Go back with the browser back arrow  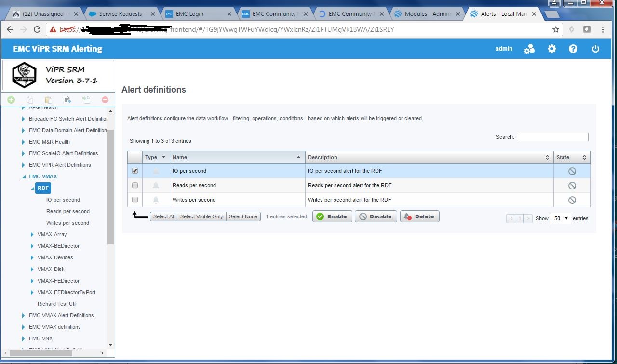10,29
